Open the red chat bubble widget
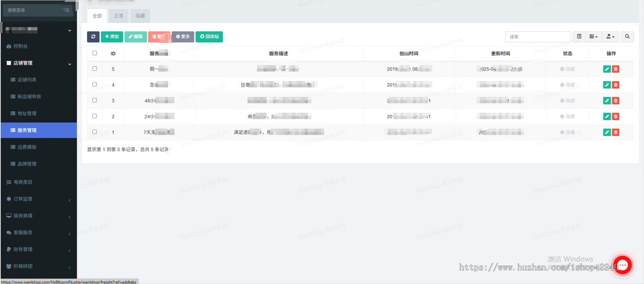 (623, 265)
